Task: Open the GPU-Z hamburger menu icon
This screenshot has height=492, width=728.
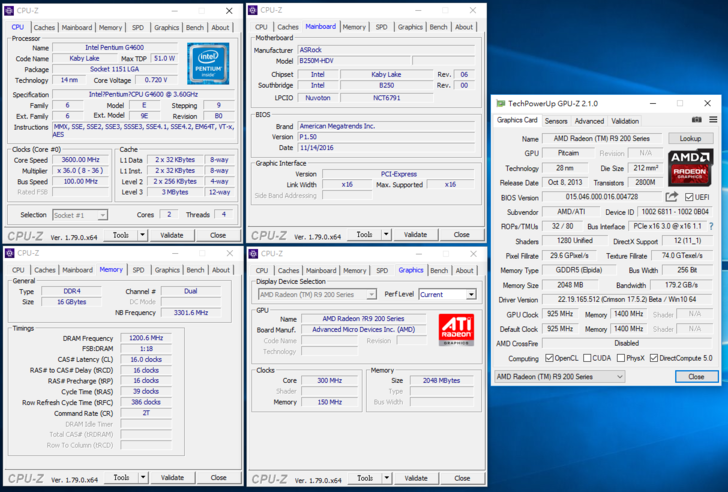Action: click(711, 121)
